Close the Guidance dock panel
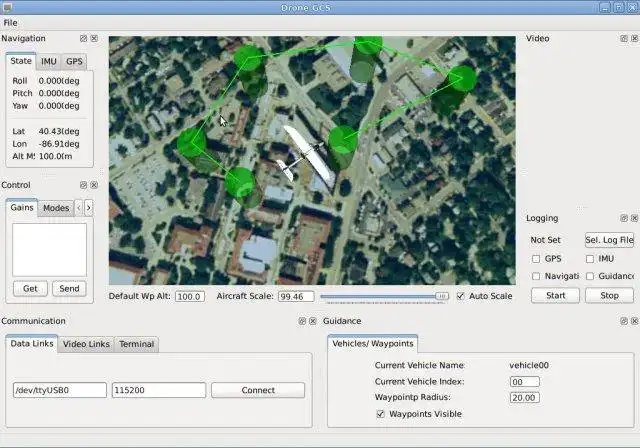The image size is (640, 448). click(634, 321)
